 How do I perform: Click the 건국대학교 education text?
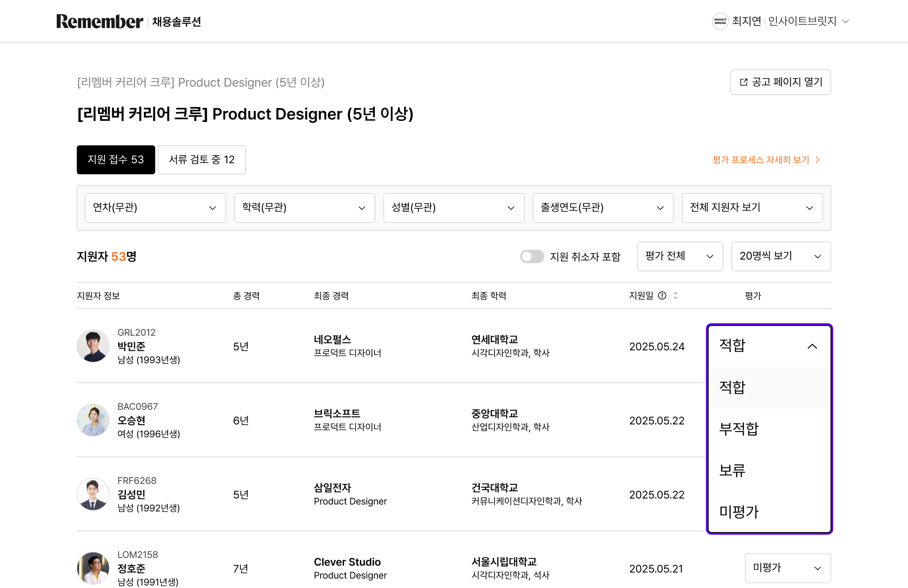click(495, 487)
